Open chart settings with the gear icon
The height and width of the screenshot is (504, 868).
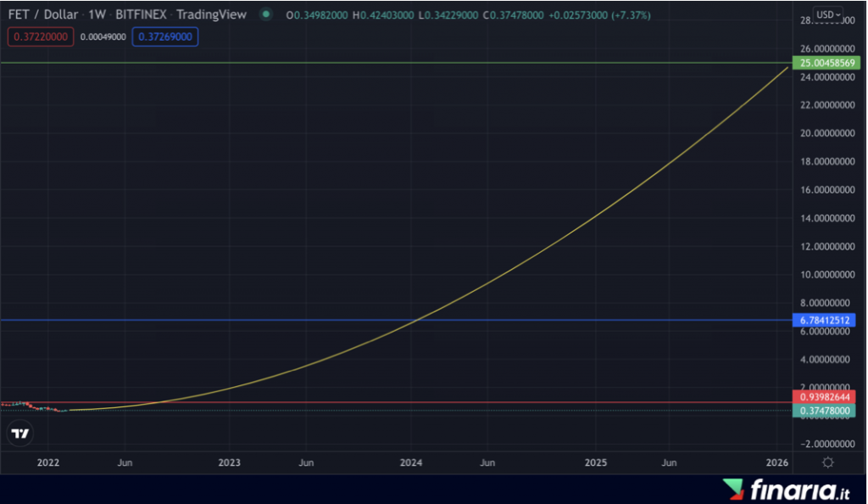tap(828, 462)
